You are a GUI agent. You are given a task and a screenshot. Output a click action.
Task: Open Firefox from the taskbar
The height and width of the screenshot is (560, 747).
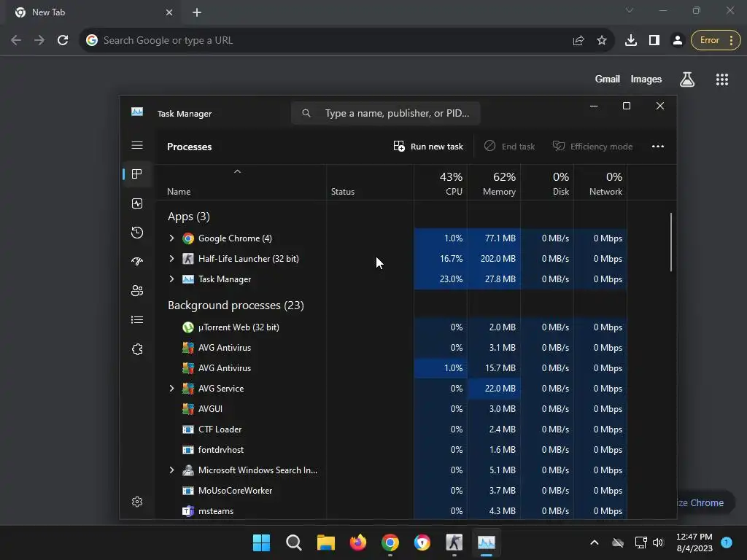tap(357, 542)
